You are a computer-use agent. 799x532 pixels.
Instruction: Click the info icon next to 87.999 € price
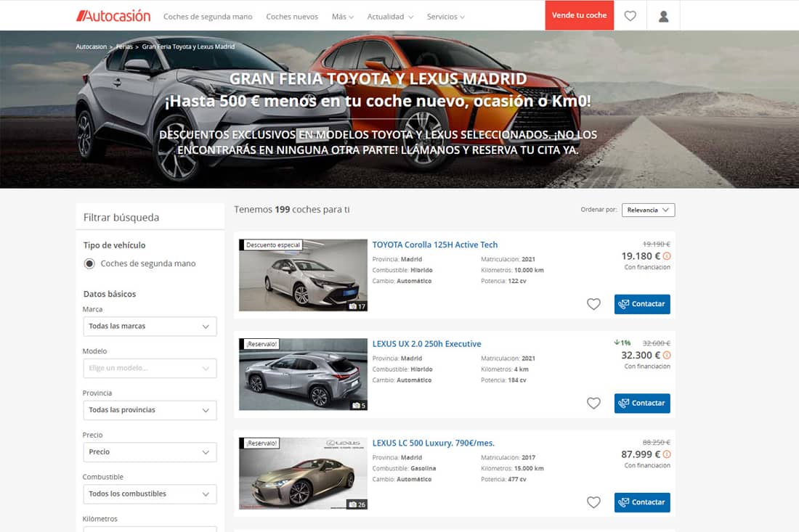(667, 454)
